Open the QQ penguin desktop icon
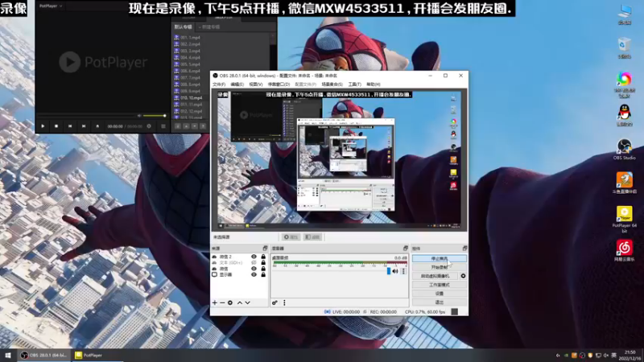This screenshot has width=644, height=362. point(625,115)
